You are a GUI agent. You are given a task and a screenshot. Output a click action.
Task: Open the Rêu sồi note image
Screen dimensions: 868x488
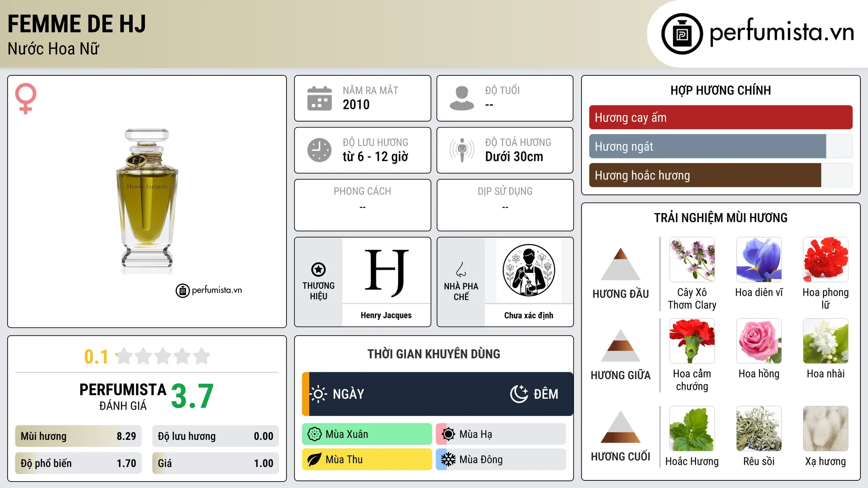click(759, 429)
